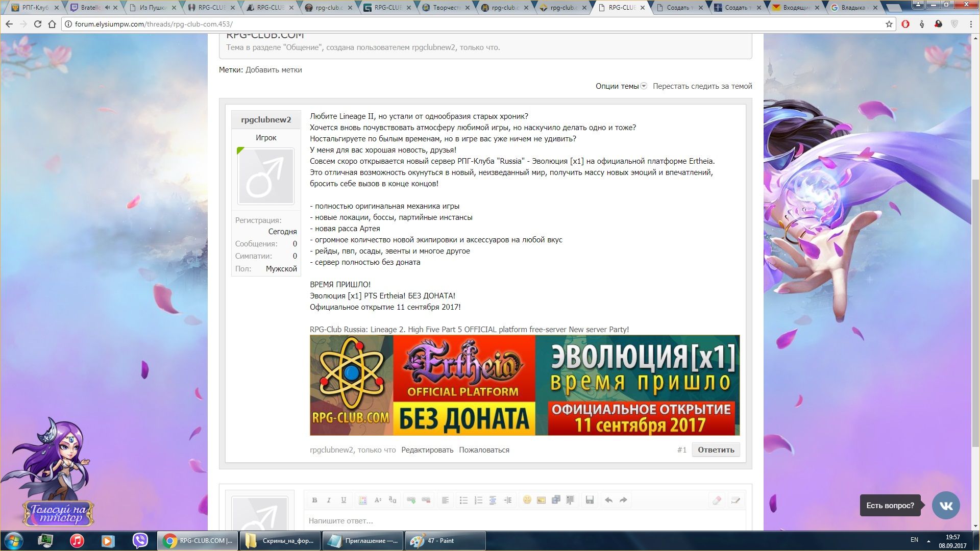Click the remove link icon
The image size is (980, 551).
pos(426,500)
